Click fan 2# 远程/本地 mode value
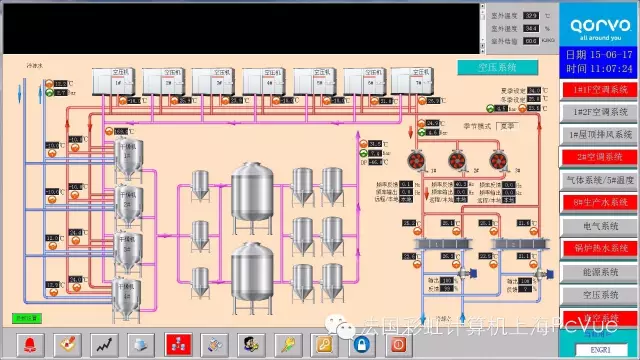 461,200
